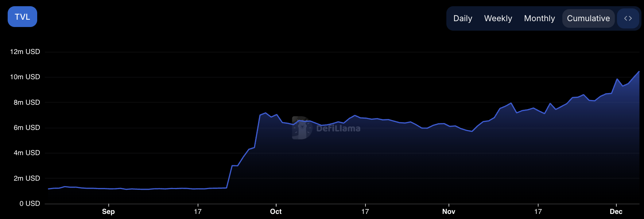This screenshot has height=219, width=644.
Task: Click the 2m USD y-axis label
Action: click(27, 178)
